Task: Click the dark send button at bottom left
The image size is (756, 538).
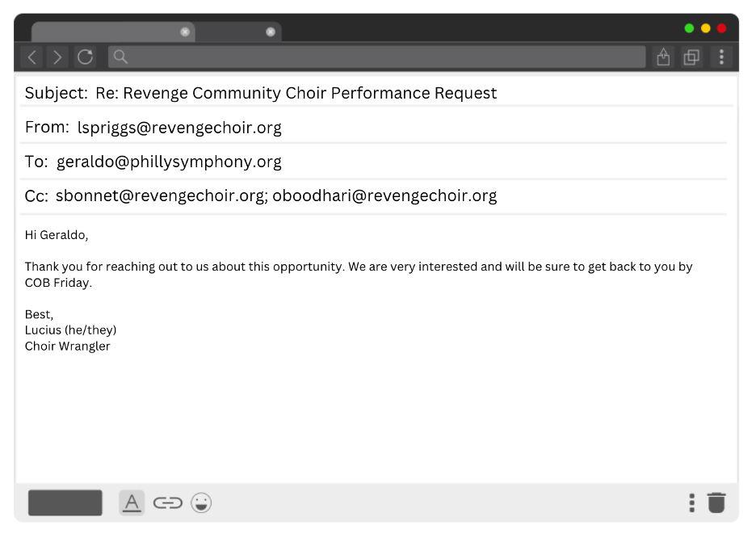Action: click(x=65, y=502)
